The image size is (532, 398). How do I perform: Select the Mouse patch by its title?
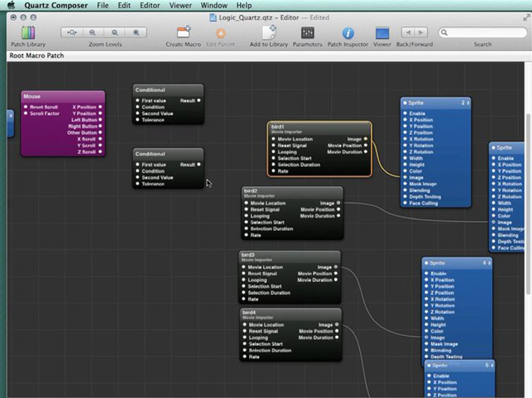click(32, 96)
